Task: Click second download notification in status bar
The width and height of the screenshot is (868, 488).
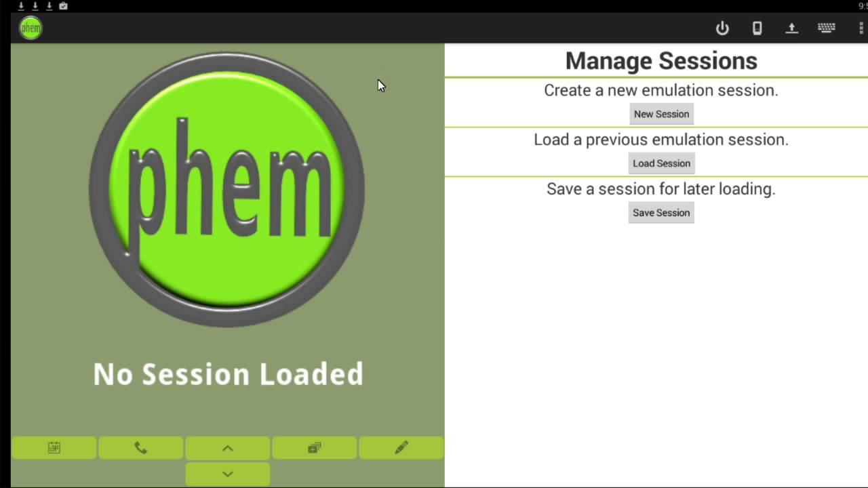Action: [x=35, y=6]
